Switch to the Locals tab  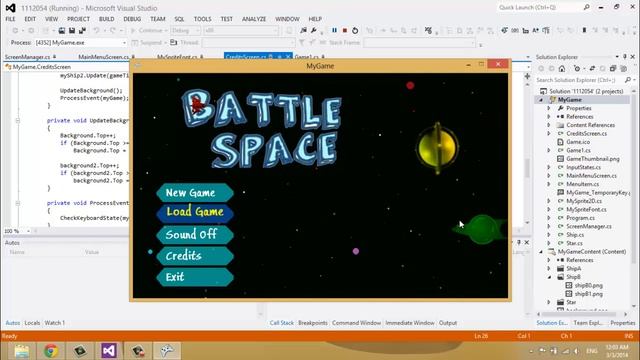[32, 323]
